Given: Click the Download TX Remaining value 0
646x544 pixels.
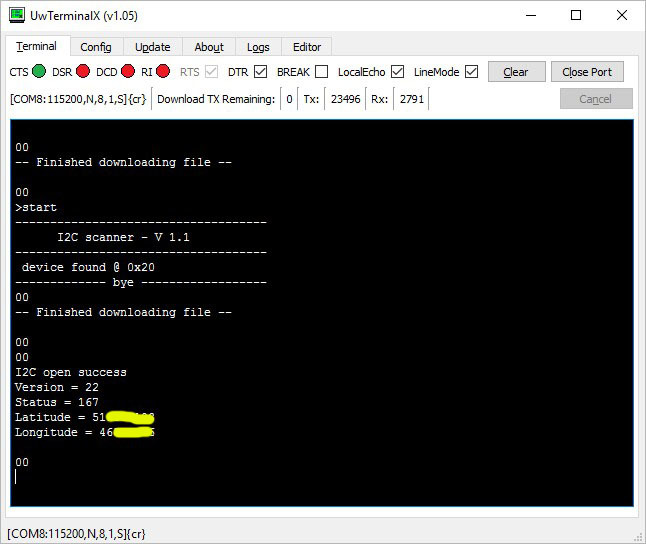Looking at the screenshot, I should tap(289, 99).
